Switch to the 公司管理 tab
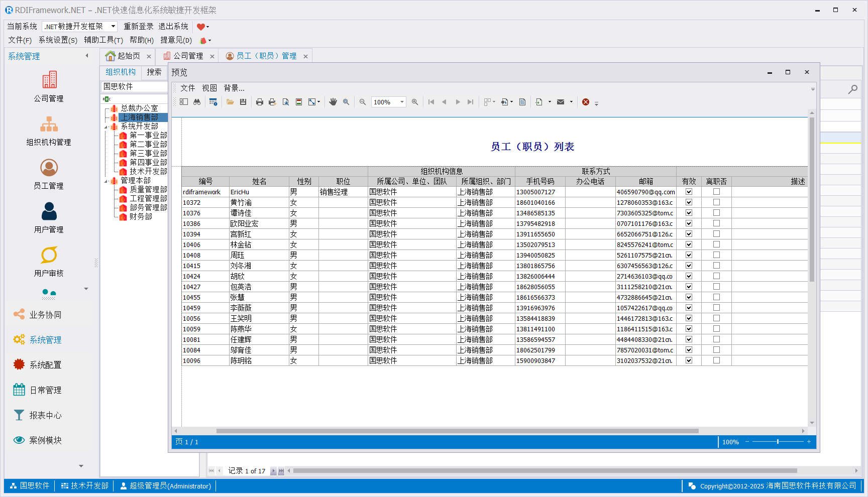This screenshot has height=497, width=868. point(188,56)
